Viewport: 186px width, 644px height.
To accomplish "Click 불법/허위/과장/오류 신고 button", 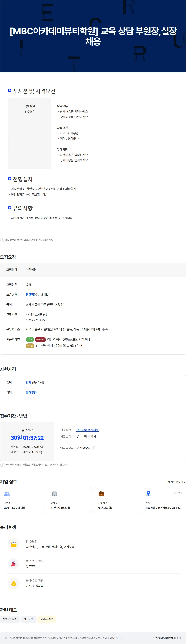I will click(167, 638).
